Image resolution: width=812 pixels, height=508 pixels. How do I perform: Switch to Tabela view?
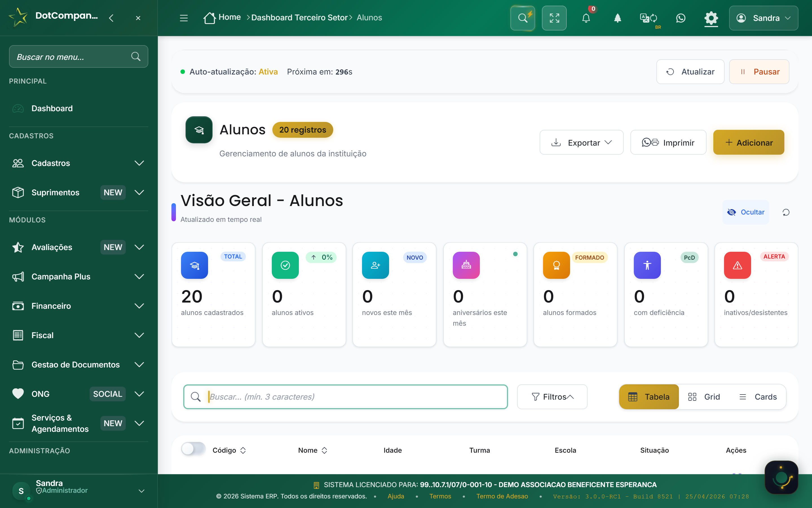[x=648, y=397]
